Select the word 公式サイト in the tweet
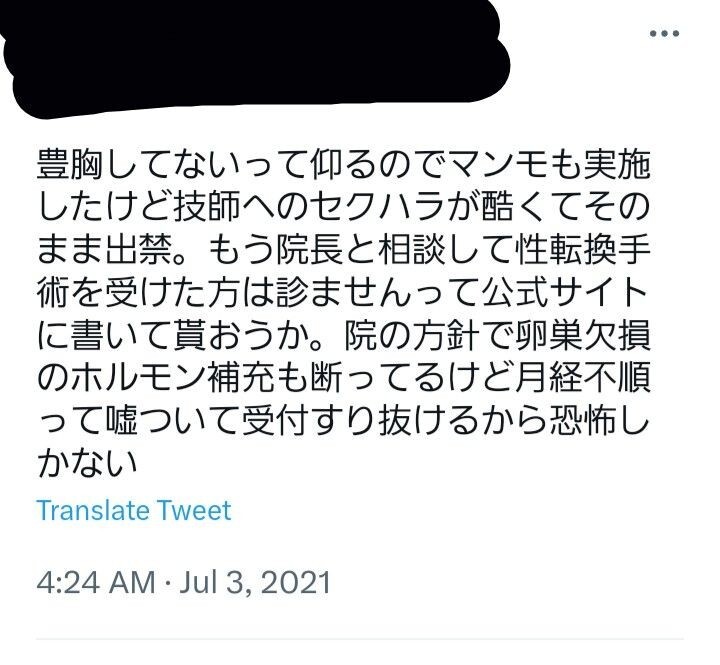Viewport: 720px width, 665px height. (x=565, y=292)
